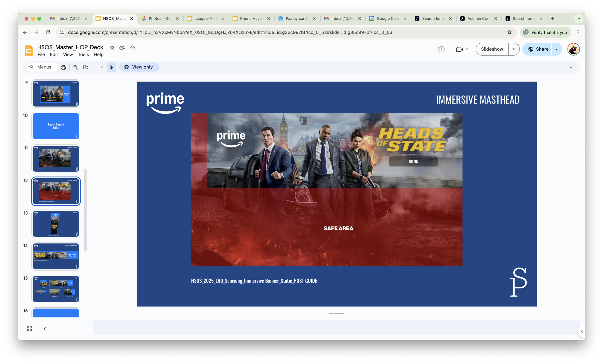603x364 pixels.
Task: Click the HSOS_2025_LRD_Samsung caption text
Action: tap(254, 281)
